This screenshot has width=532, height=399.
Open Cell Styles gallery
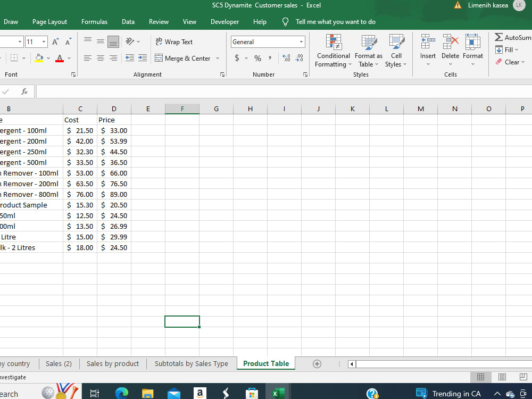396,51
